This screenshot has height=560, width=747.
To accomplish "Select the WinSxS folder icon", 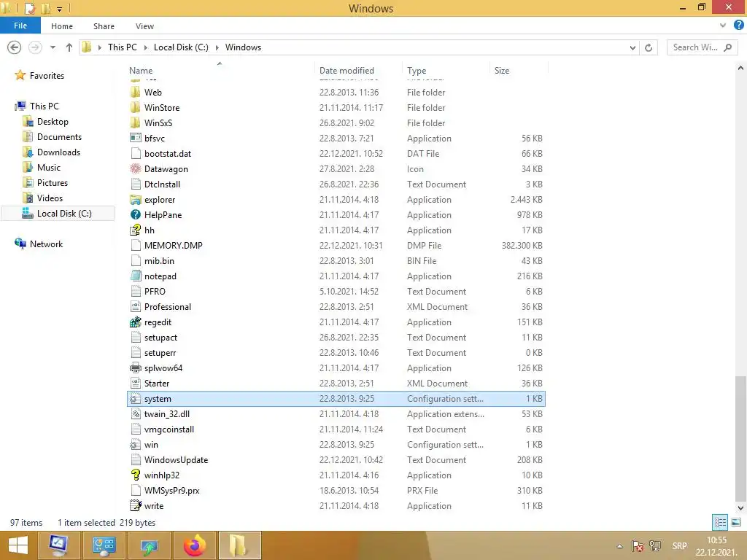I will tap(136, 122).
